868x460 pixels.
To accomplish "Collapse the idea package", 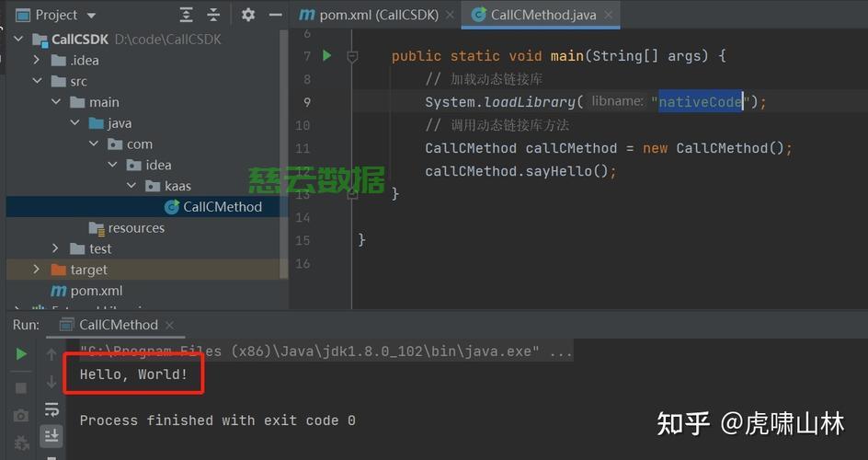I will 113,165.
